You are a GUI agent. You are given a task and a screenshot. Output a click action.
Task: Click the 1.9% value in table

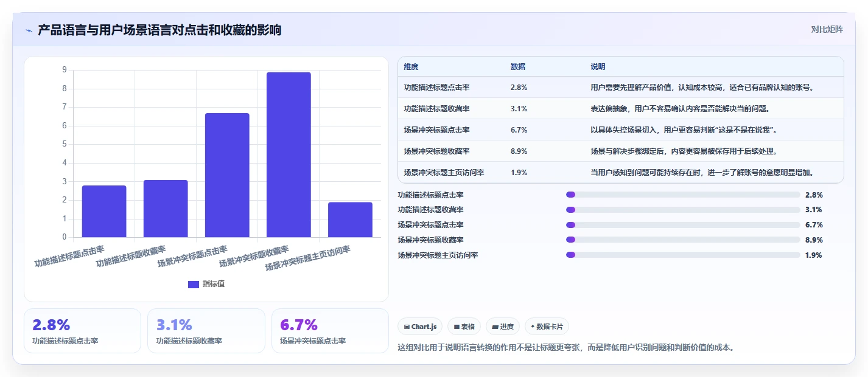point(519,172)
